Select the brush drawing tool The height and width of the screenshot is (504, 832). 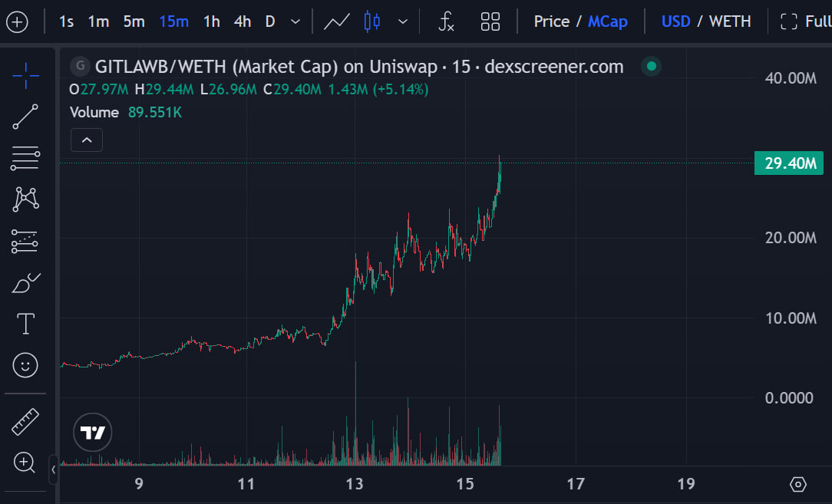point(26,283)
